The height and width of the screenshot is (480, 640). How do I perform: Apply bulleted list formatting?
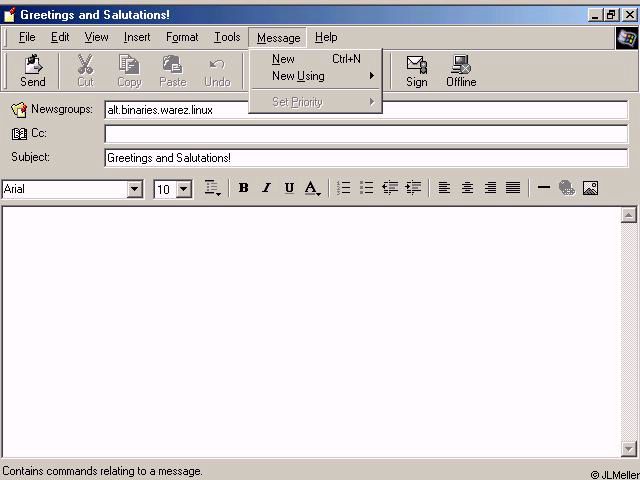click(x=366, y=188)
